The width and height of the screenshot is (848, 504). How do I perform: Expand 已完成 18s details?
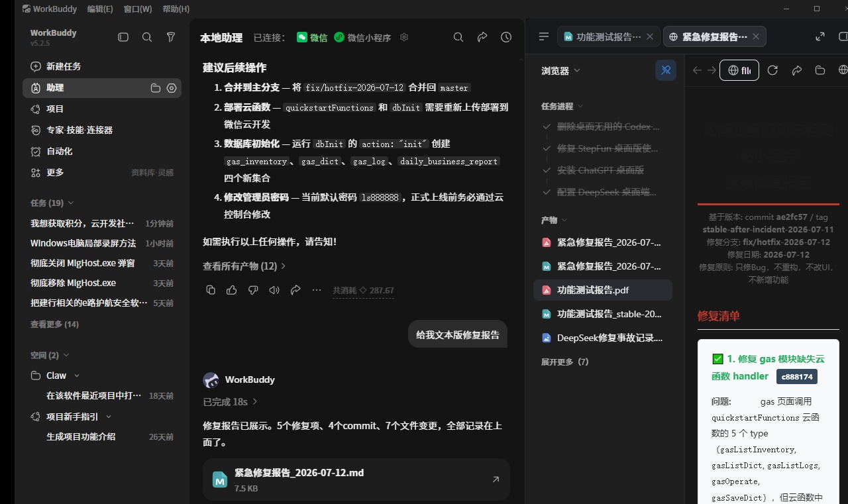(x=230, y=401)
